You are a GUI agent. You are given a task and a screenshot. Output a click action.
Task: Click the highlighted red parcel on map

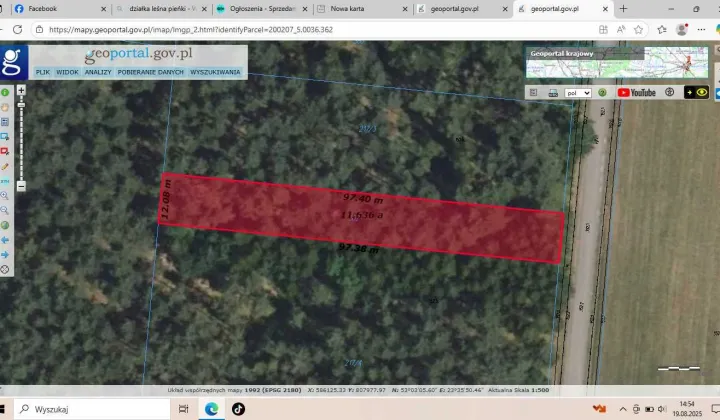click(x=361, y=219)
